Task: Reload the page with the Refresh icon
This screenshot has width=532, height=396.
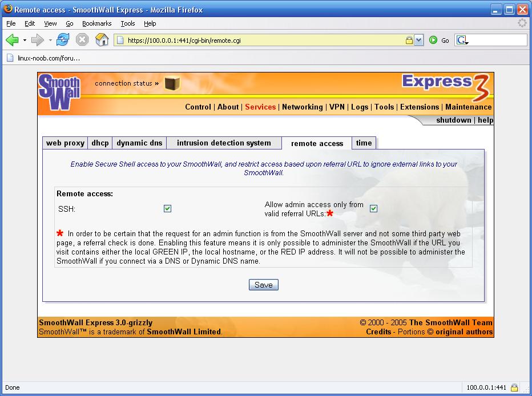Action: click(x=63, y=40)
